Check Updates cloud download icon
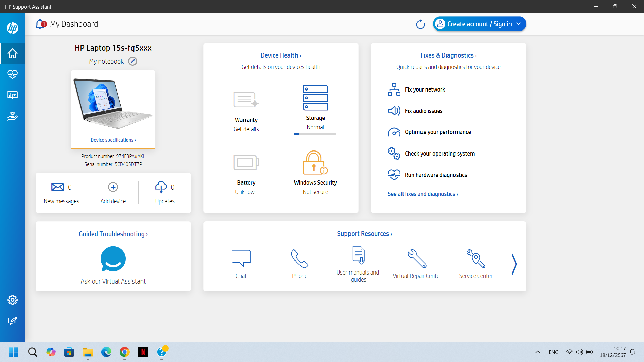Viewport: 644px width, 362px height. pyautogui.click(x=161, y=187)
